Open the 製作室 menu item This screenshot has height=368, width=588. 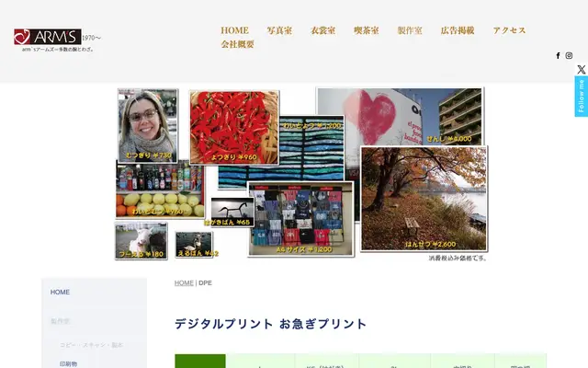[410, 30]
